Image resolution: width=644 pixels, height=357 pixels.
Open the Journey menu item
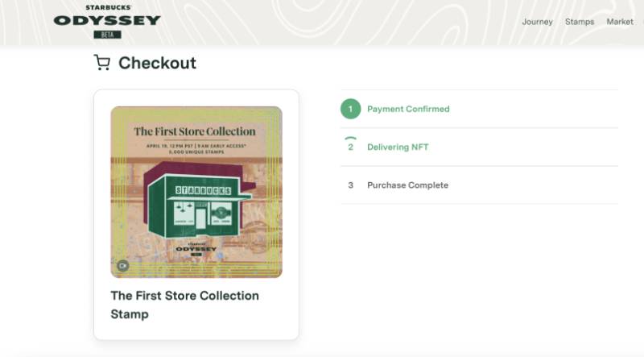(x=537, y=22)
